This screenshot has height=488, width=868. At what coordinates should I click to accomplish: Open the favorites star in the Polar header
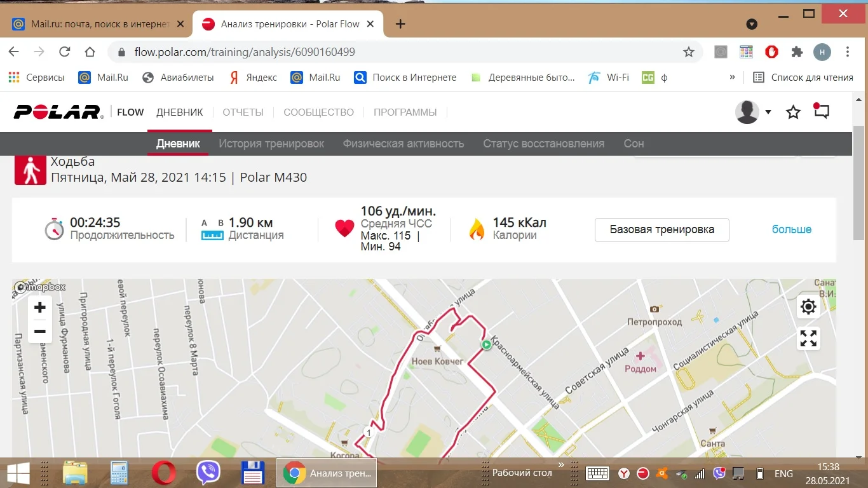pos(793,112)
